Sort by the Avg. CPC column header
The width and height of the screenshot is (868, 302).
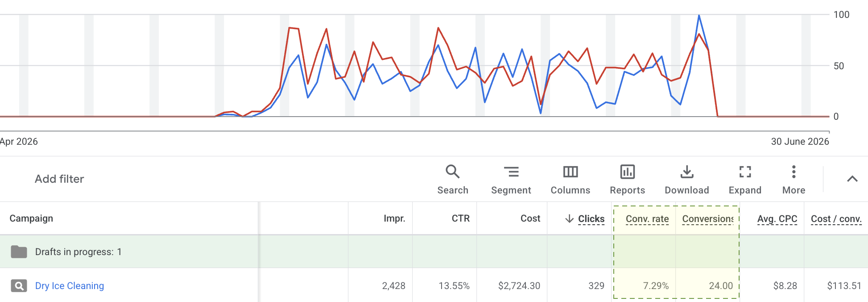click(777, 219)
